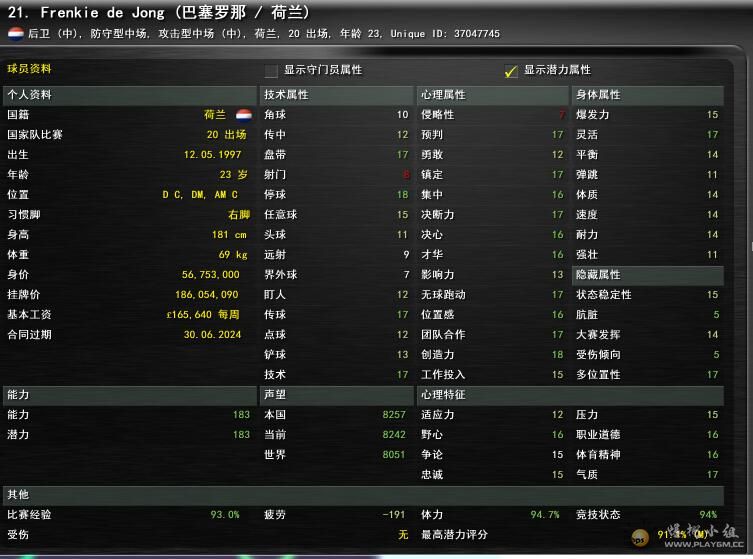753x559 pixels.
Task: Click the Unique ID 37047745 in the header
Action: tap(445, 34)
